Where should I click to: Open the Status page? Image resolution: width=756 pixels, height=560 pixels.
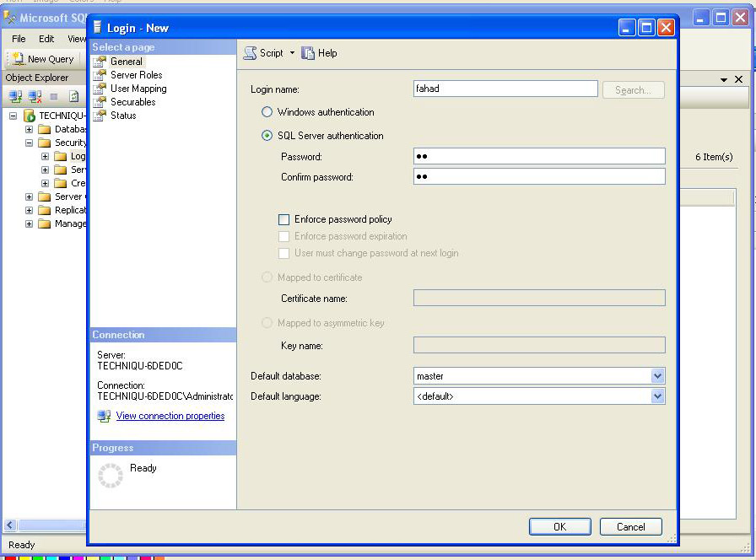124,115
